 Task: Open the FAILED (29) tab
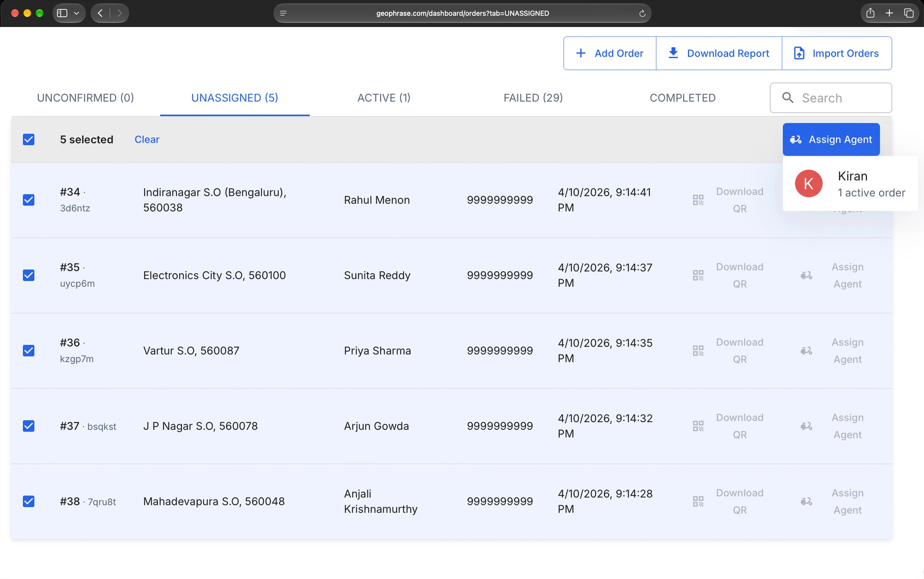533,98
